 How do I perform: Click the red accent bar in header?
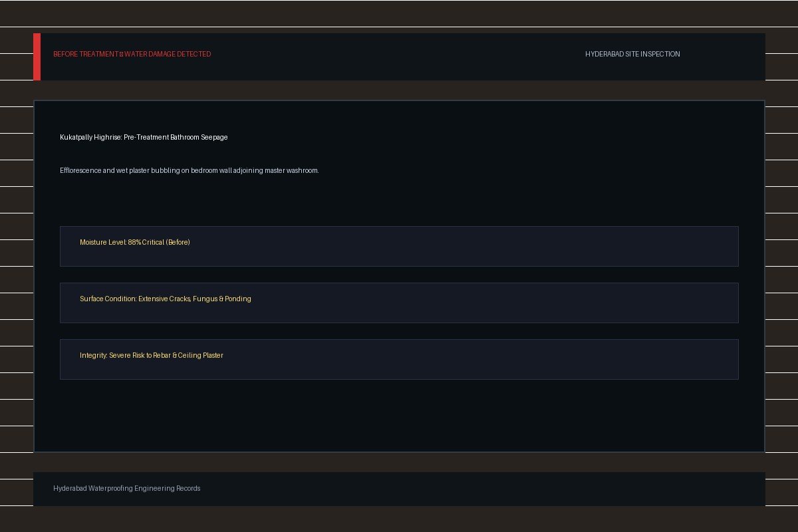point(37,57)
